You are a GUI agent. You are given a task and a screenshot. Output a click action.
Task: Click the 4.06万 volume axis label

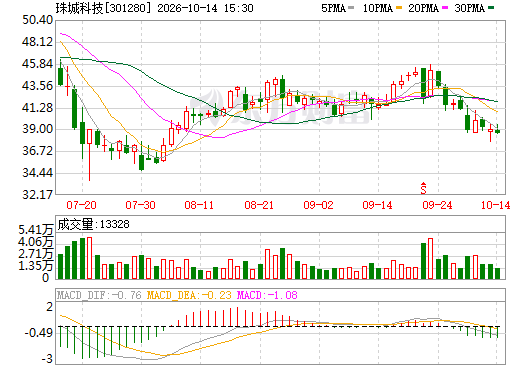36,242
